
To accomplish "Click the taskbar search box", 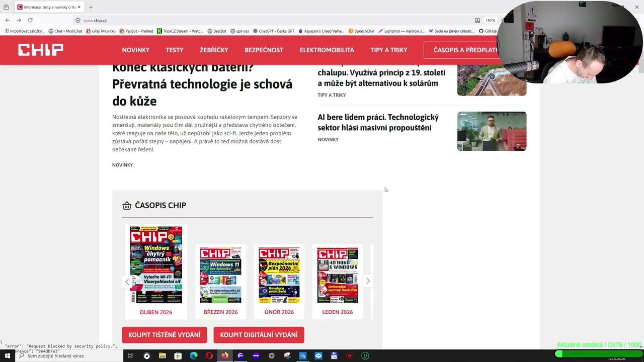I will tap(69, 356).
